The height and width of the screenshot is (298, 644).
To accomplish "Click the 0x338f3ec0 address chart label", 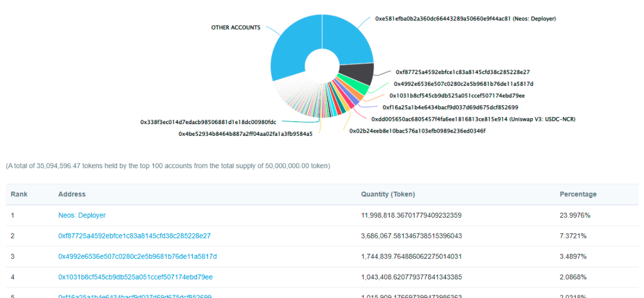I will (208, 122).
